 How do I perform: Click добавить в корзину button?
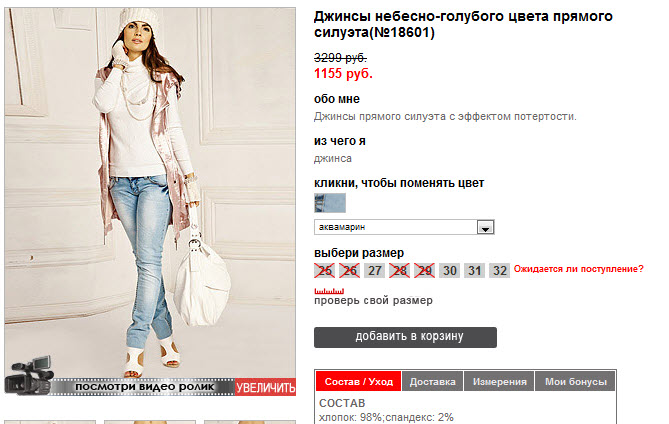405,337
